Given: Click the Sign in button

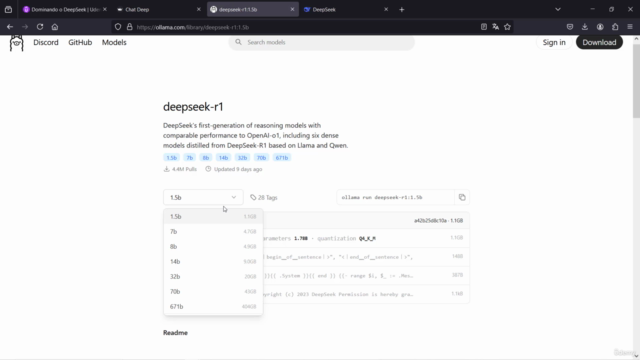Looking at the screenshot, I should click(x=554, y=42).
